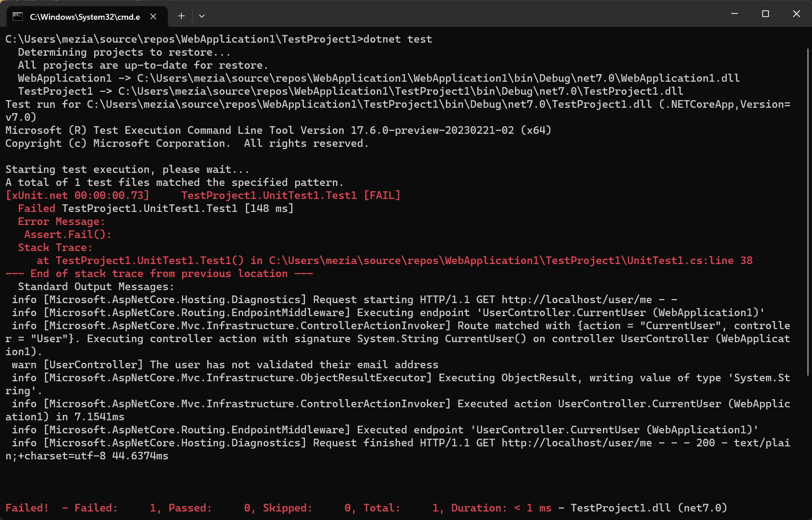Open localhost URL in the Request starting line
812x520 pixels.
click(576, 300)
